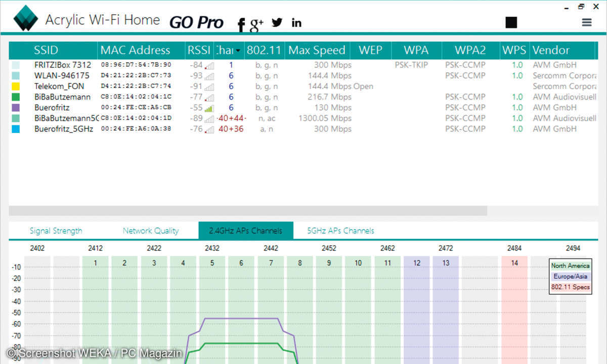Open the Google+ social link icon

tap(257, 24)
